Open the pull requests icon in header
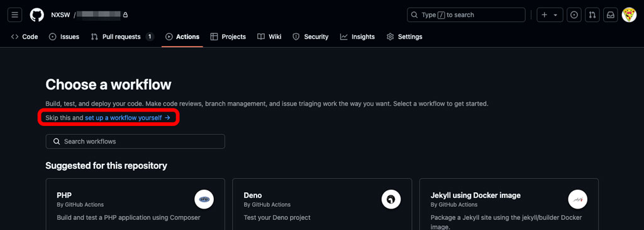 coord(592,15)
